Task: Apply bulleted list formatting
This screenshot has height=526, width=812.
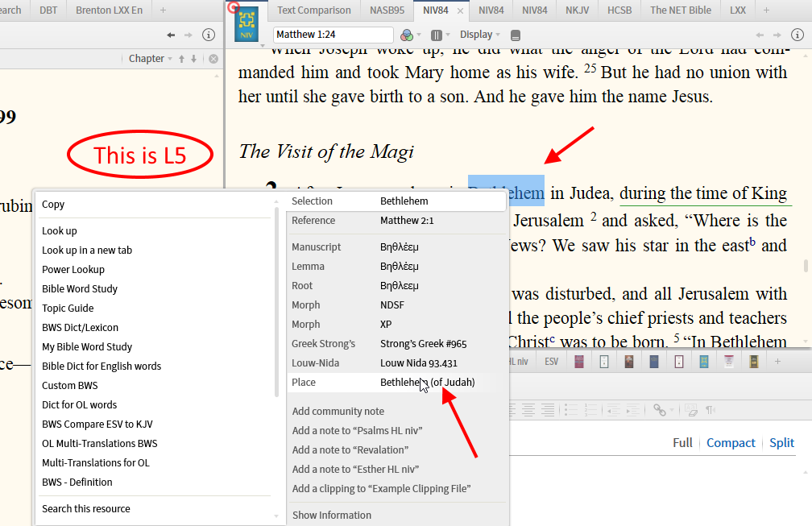Action: (x=570, y=410)
